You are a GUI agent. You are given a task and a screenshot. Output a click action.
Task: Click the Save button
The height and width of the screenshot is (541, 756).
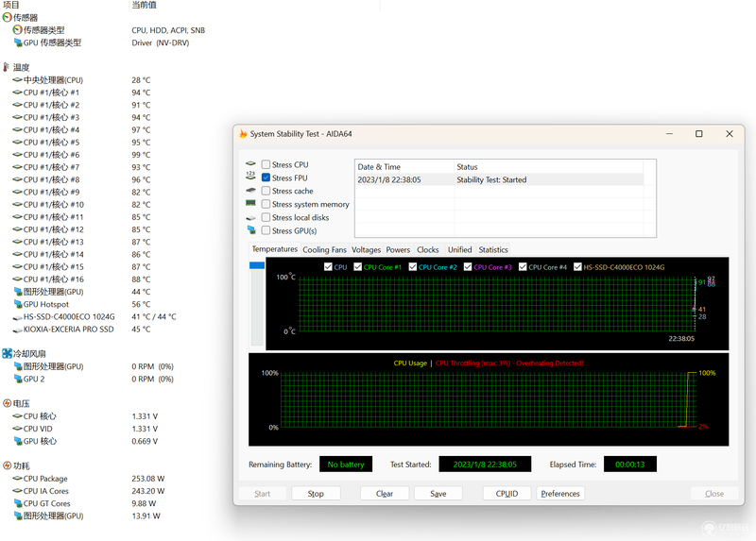pyautogui.click(x=438, y=493)
